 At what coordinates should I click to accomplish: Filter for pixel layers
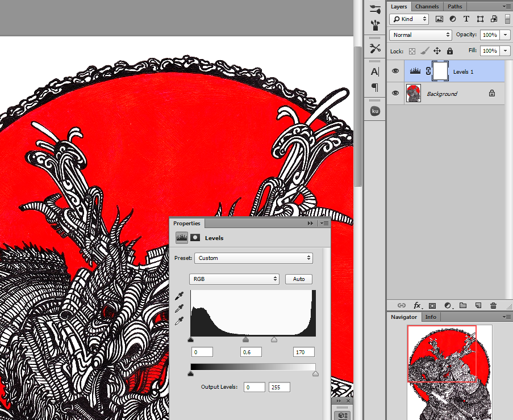tap(439, 19)
